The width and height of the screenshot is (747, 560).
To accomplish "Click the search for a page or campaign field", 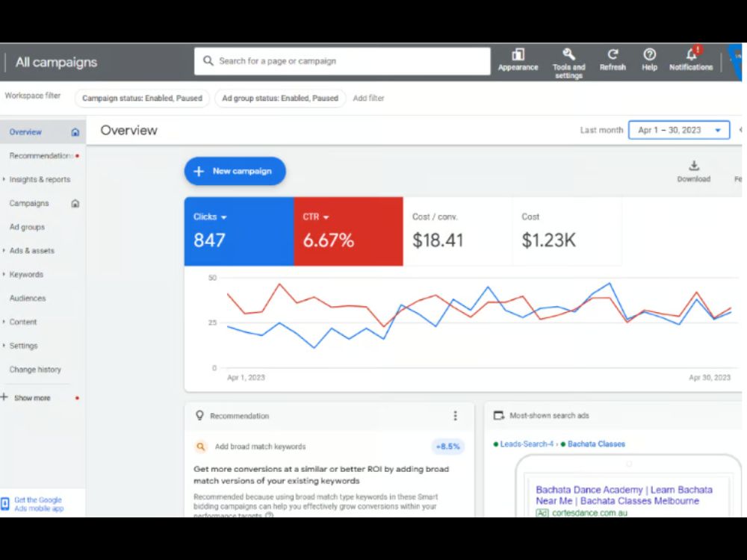I will point(342,61).
